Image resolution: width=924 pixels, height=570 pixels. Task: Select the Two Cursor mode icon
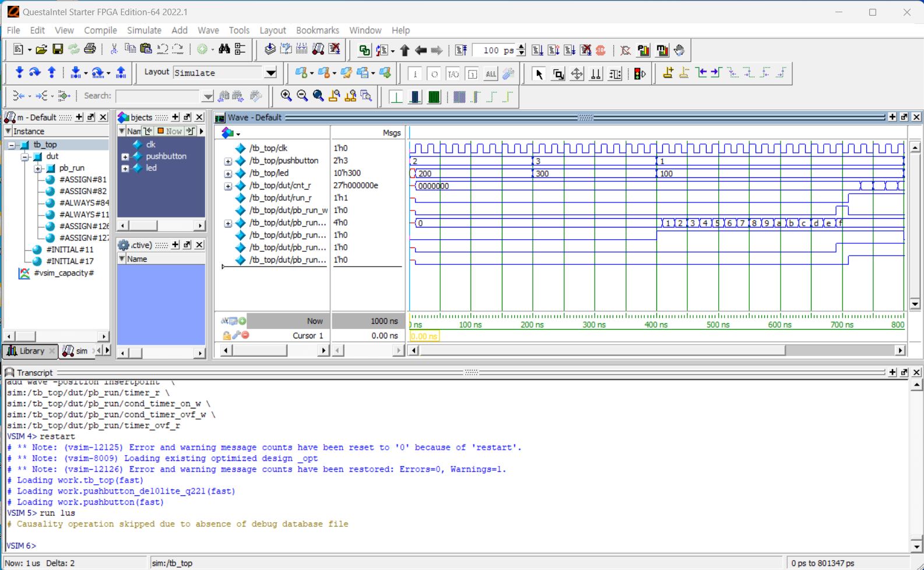pos(595,74)
